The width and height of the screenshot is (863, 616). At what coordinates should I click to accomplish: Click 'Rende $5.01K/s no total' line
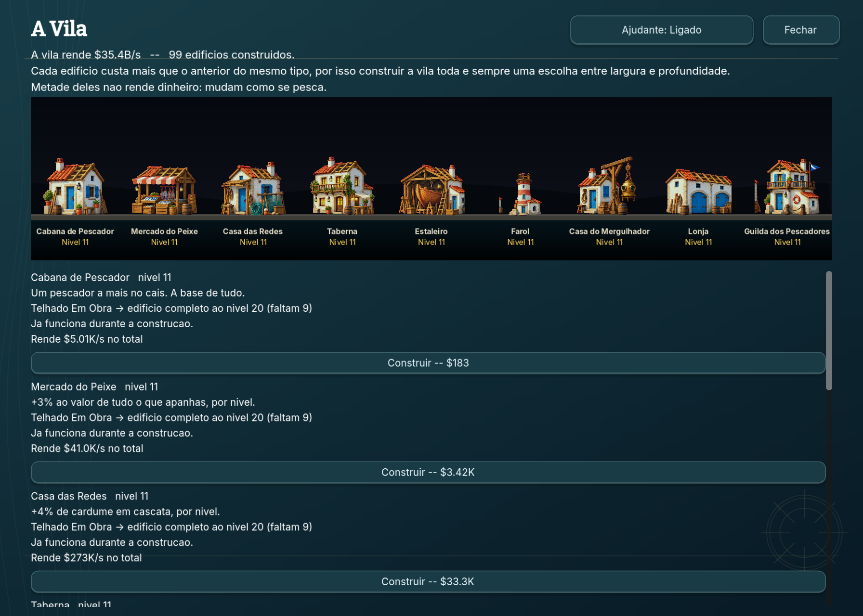tap(87, 339)
